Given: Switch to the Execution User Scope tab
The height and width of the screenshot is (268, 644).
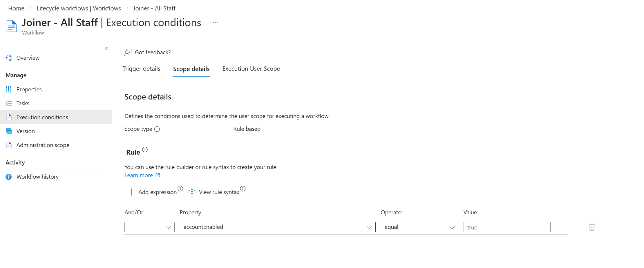Looking at the screenshot, I should pos(251,69).
